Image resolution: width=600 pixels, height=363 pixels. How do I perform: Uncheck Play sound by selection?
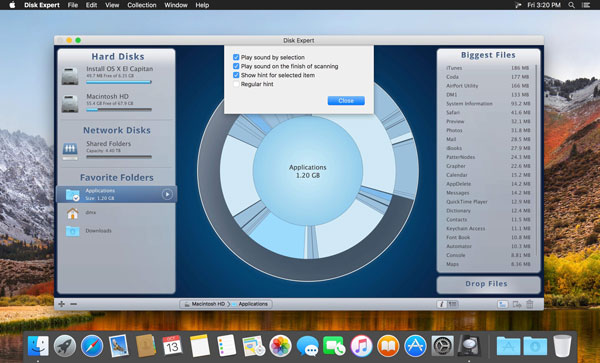pyautogui.click(x=236, y=57)
